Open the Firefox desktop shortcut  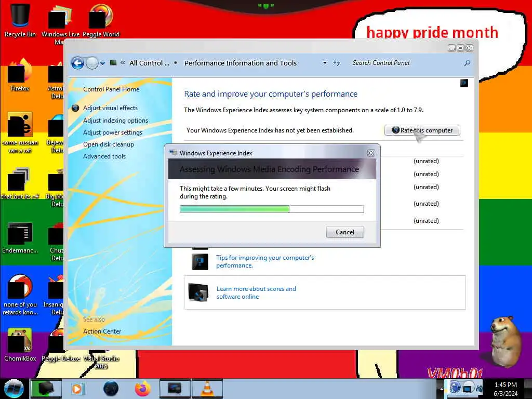[20, 75]
